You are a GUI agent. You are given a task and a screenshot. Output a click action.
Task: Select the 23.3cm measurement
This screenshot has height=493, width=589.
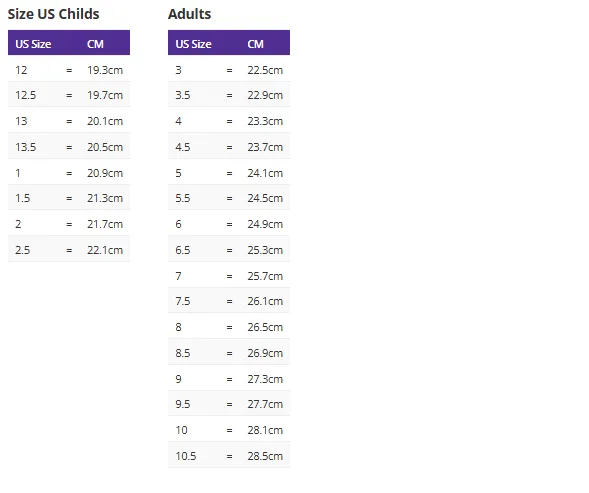point(265,121)
